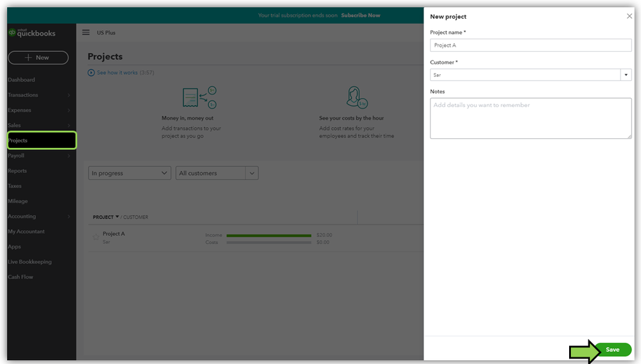This screenshot has height=364, width=641.
Task: Open Payroll in the sidebar
Action: [16, 156]
